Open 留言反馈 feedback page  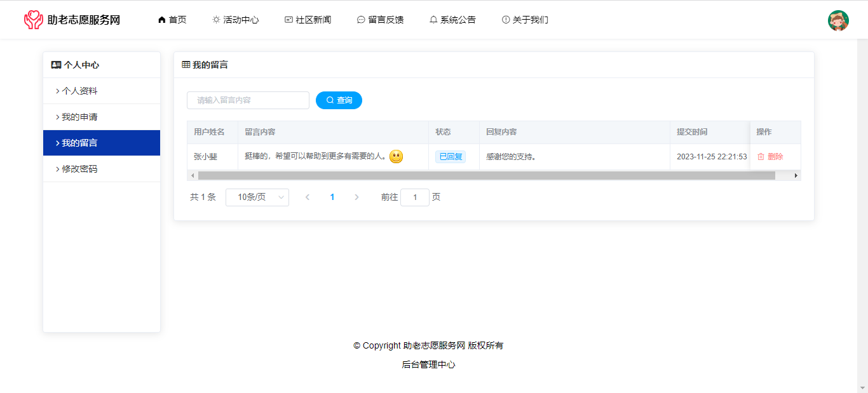click(x=381, y=20)
